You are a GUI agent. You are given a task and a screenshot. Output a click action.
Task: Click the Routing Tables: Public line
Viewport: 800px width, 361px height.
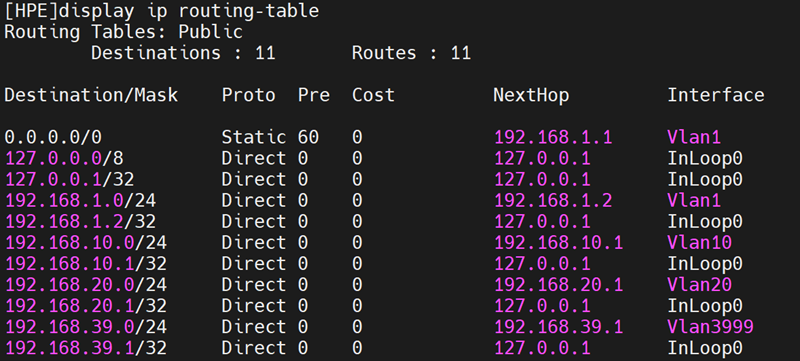pyautogui.click(x=123, y=32)
